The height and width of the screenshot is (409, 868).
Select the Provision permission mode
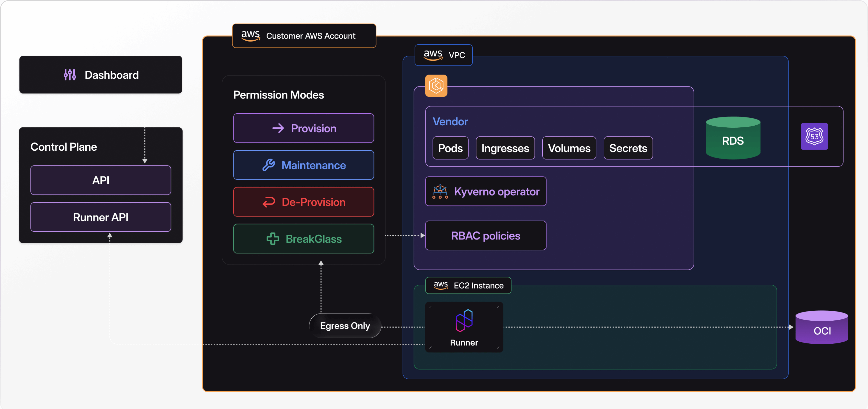click(303, 128)
